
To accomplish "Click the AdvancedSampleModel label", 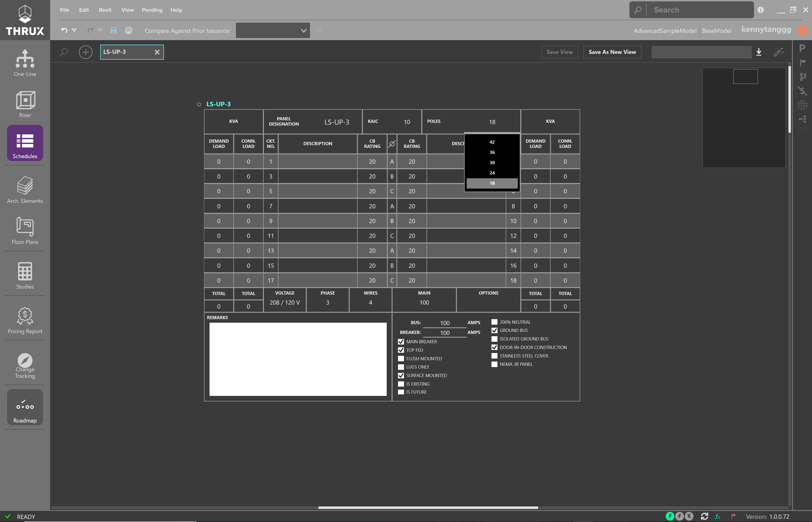I will [665, 31].
